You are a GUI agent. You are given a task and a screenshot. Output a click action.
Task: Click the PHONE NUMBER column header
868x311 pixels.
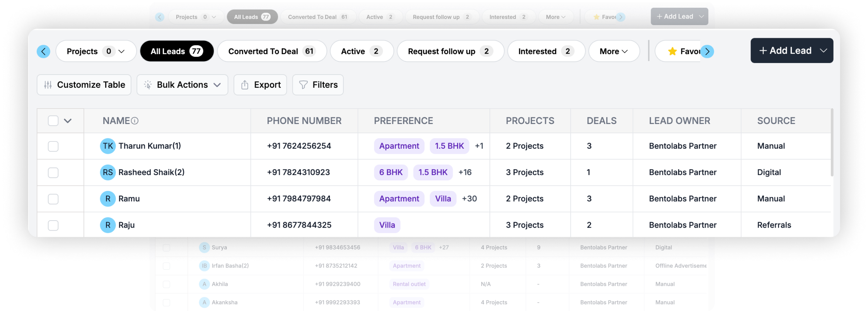click(x=304, y=121)
